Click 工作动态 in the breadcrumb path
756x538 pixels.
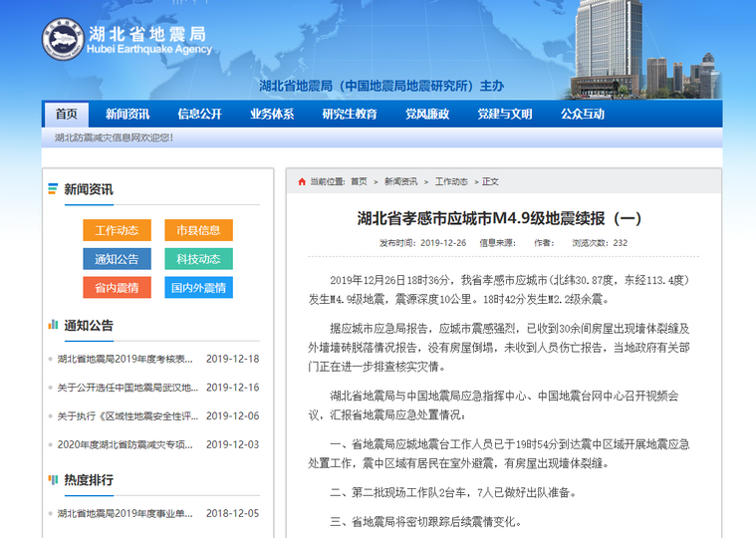click(x=451, y=182)
